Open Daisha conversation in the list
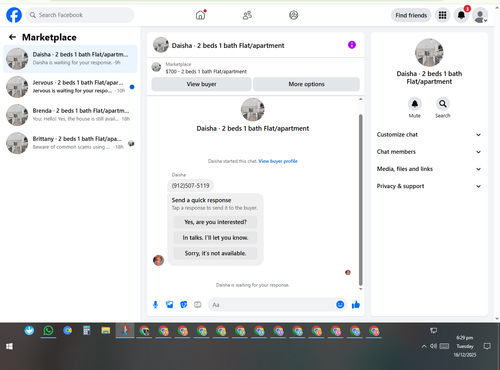The height and width of the screenshot is (370, 500). pyautogui.click(x=70, y=59)
